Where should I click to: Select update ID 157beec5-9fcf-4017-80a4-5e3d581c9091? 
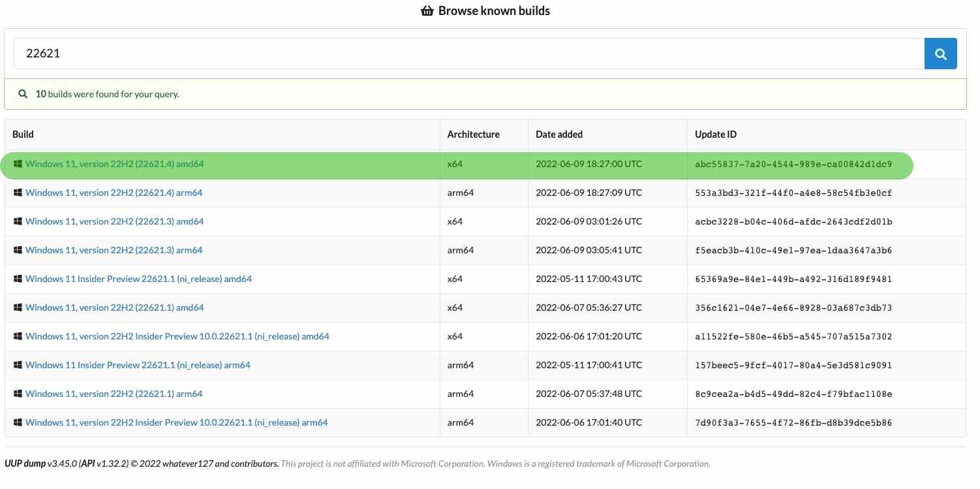click(793, 365)
